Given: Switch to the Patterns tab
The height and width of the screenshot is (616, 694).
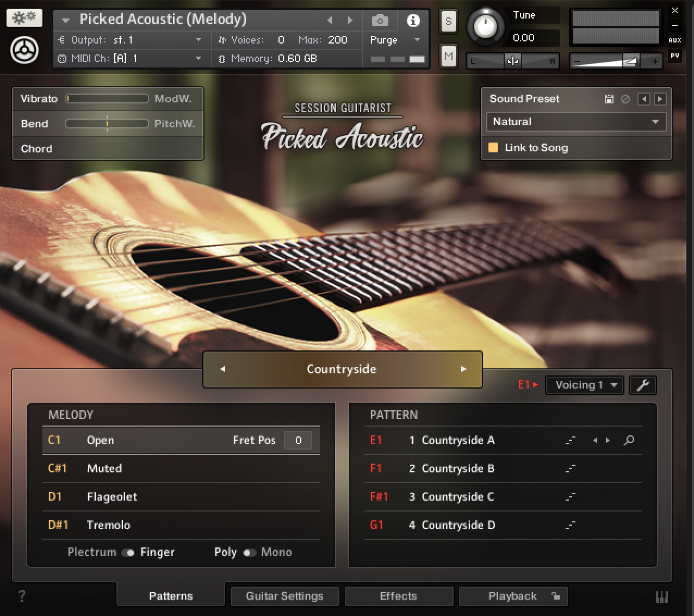Looking at the screenshot, I should [x=171, y=596].
